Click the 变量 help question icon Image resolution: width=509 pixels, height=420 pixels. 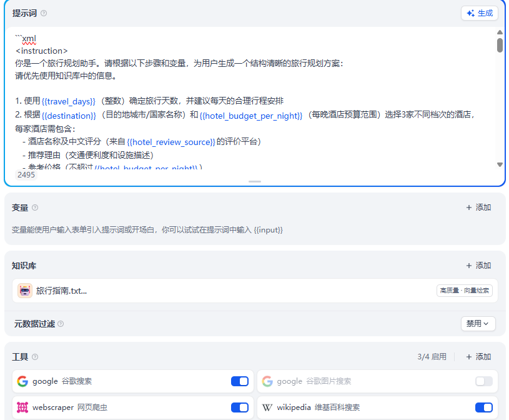click(33, 207)
